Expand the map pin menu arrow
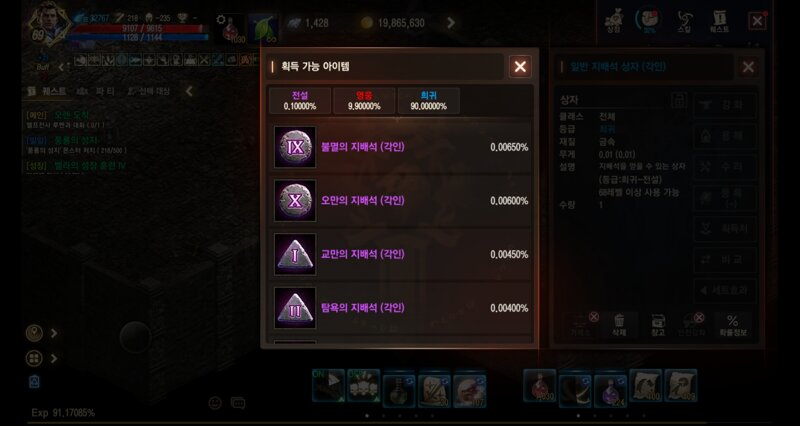 (54, 333)
